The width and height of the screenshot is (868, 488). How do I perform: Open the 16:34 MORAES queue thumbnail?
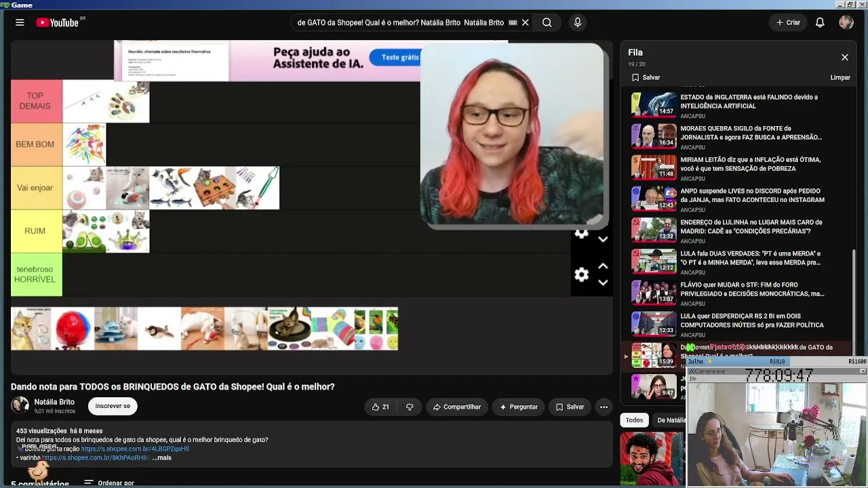[654, 136]
